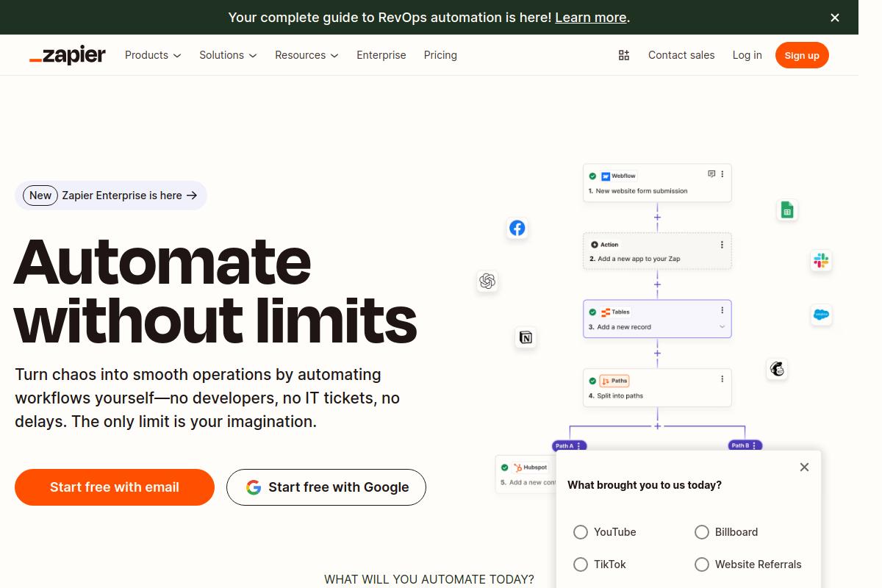882x588 pixels.
Task: Click Log in
Action: (747, 55)
